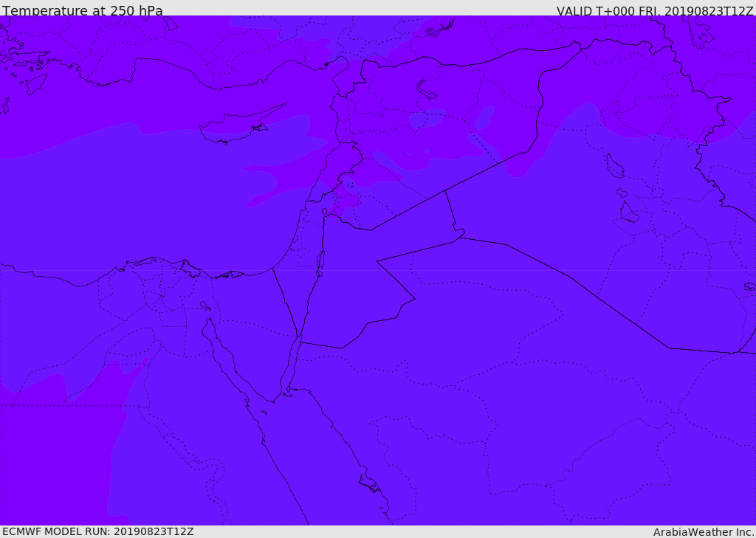Screen dimensions: 756x538
Task: Click the 'Temperature at 250 hPa' title text
Action: click(x=83, y=10)
